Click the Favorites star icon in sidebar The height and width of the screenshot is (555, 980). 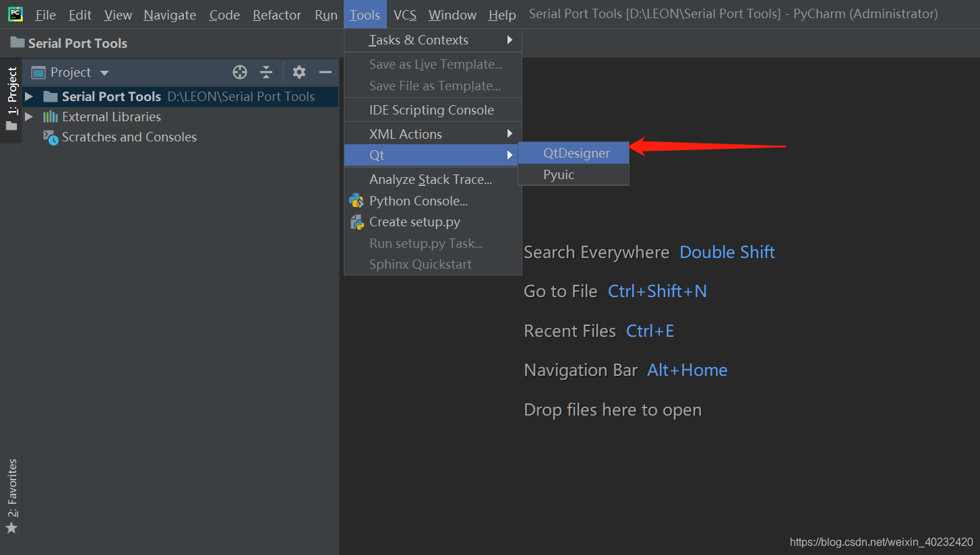coord(11,527)
